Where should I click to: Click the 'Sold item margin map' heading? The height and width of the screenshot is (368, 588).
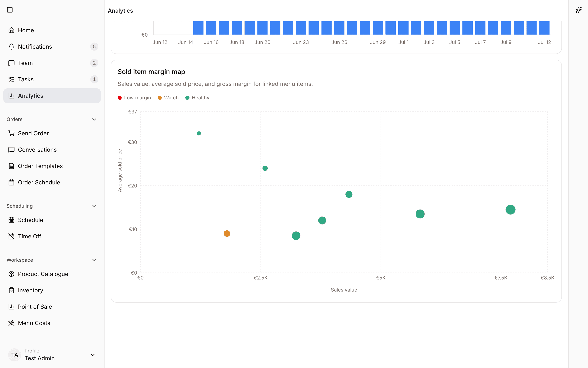151,72
